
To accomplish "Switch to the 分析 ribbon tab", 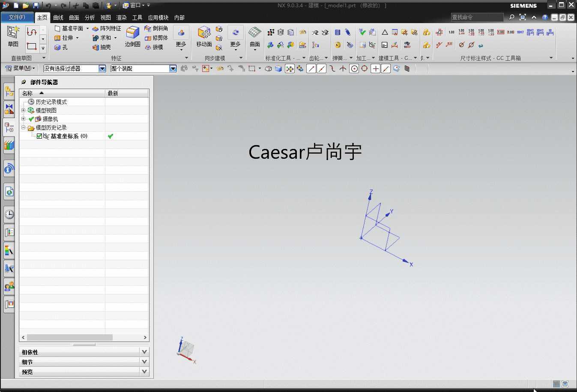I will (x=90, y=18).
